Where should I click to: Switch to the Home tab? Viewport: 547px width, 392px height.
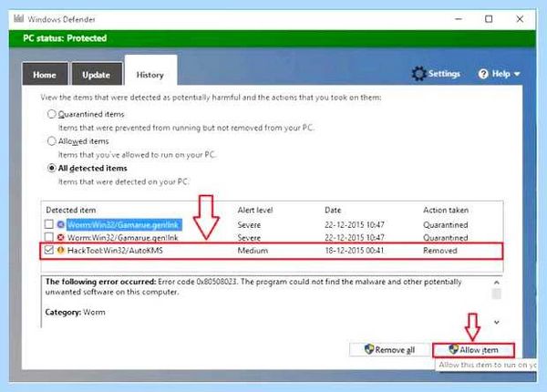pyautogui.click(x=45, y=74)
